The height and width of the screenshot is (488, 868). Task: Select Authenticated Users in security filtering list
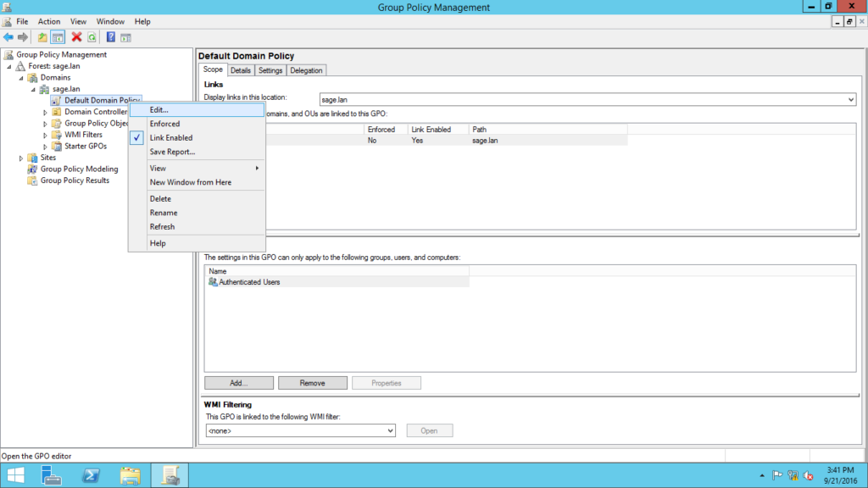click(337, 282)
